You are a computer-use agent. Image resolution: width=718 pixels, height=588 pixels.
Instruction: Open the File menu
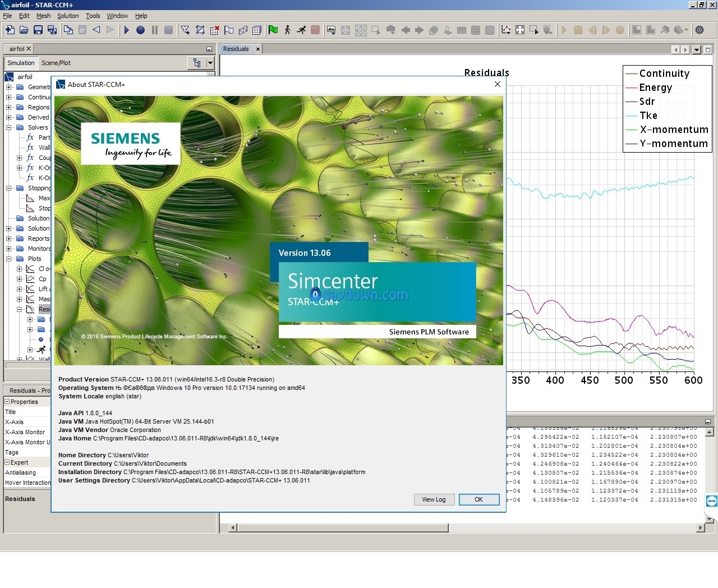pyautogui.click(x=7, y=16)
